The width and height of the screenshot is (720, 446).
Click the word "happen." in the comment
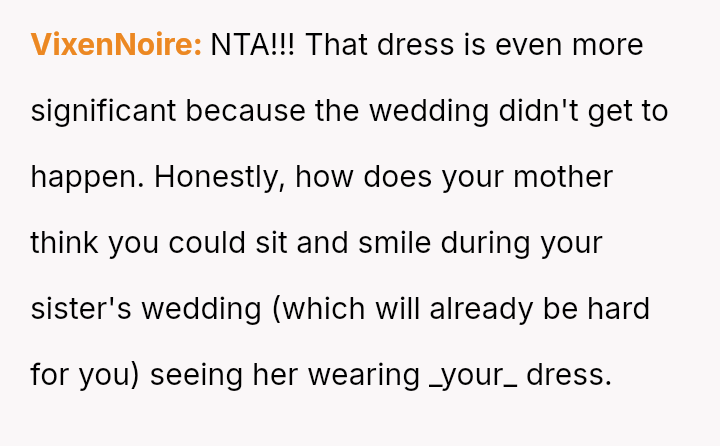[x=88, y=177]
